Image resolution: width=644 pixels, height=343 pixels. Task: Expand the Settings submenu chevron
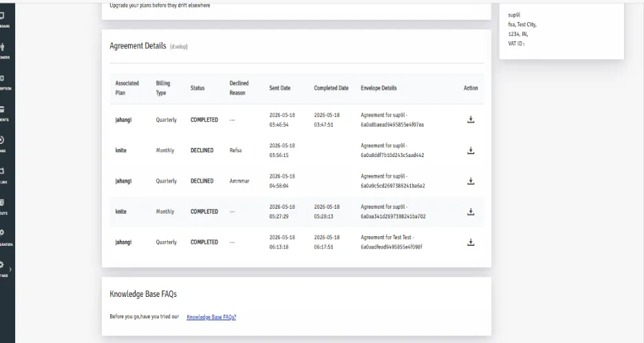tap(10, 269)
